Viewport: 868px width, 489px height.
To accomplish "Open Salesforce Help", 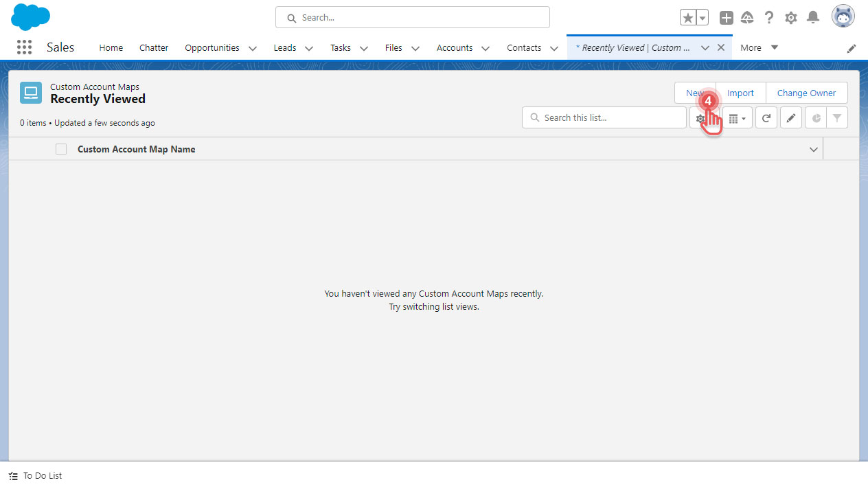I will pos(768,17).
